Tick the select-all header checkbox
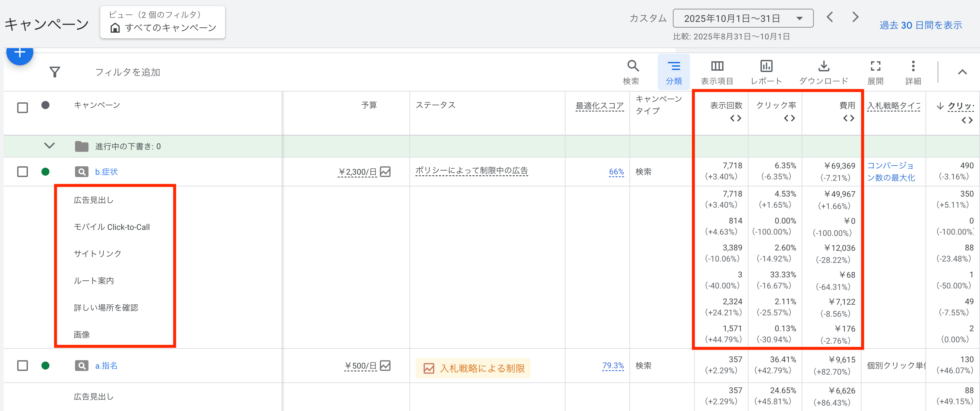Viewport: 980px width, 411px height. coord(23,108)
